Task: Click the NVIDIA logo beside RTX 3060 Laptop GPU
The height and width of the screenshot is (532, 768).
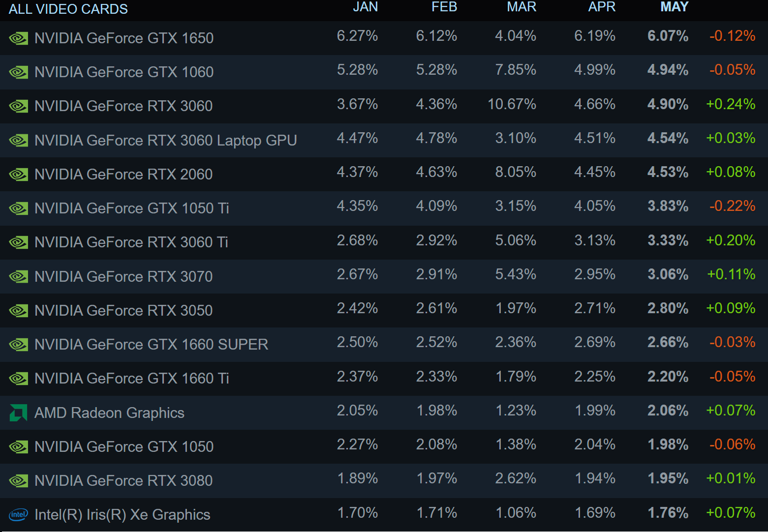Action: 19,141
